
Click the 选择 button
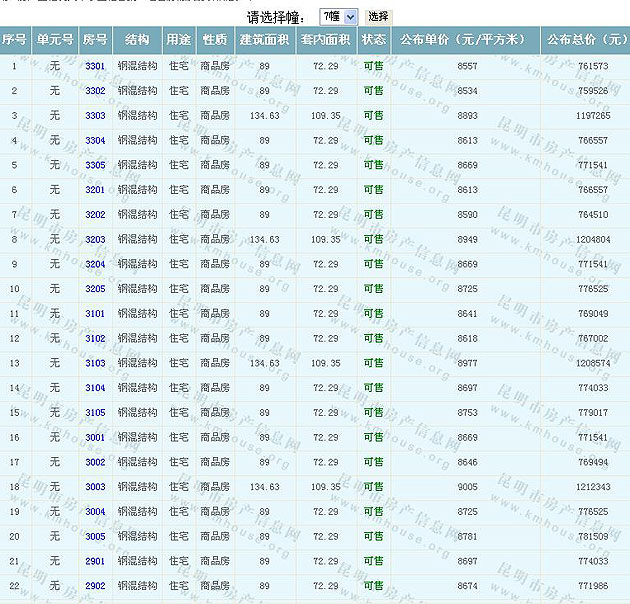(x=378, y=17)
